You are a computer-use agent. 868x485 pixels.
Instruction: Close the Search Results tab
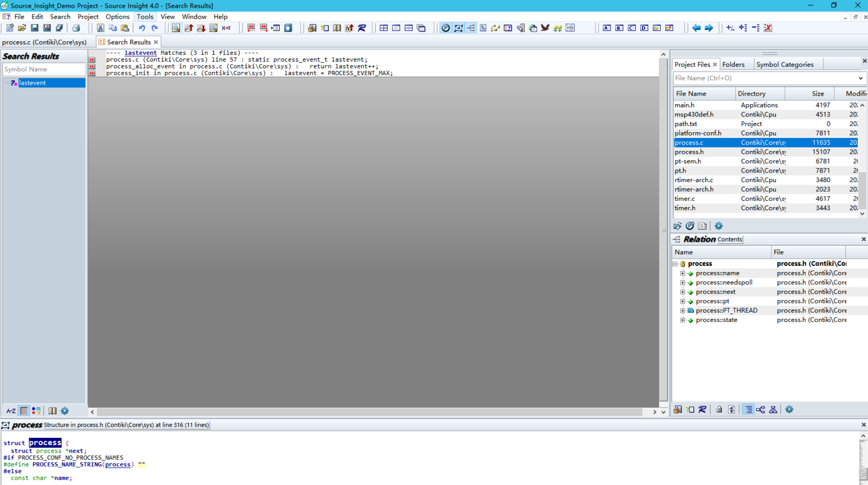pos(156,42)
